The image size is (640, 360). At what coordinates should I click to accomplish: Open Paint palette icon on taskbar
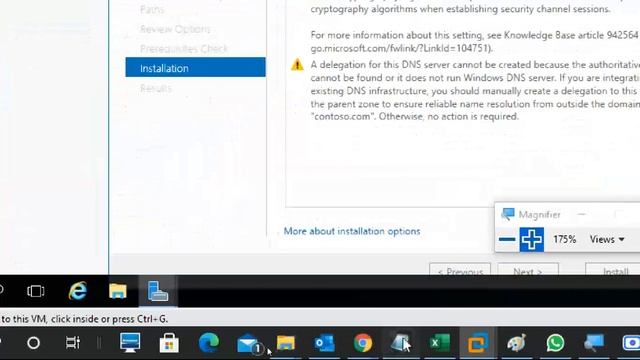point(517,343)
